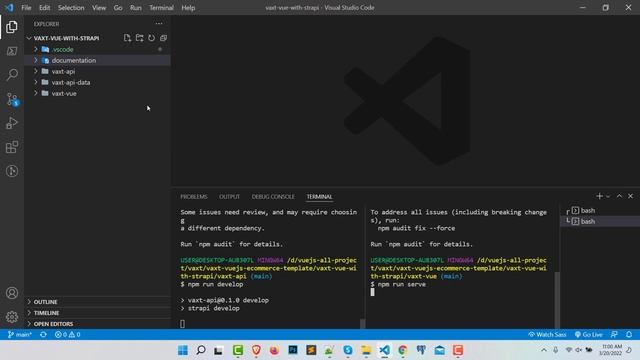The width and height of the screenshot is (640, 360).
Task: Open Windows taskbar search
Action: (200, 350)
